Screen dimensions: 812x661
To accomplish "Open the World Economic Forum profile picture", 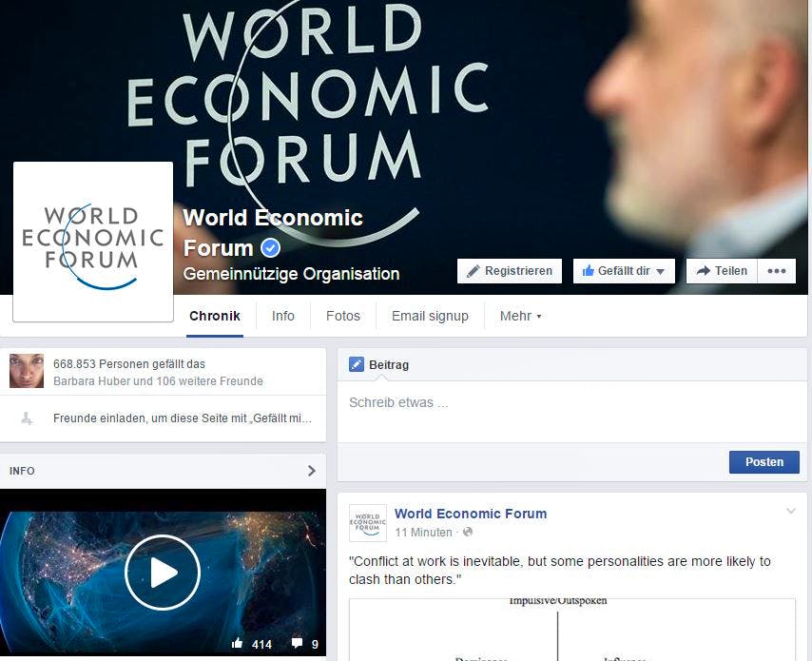I will 93,242.
